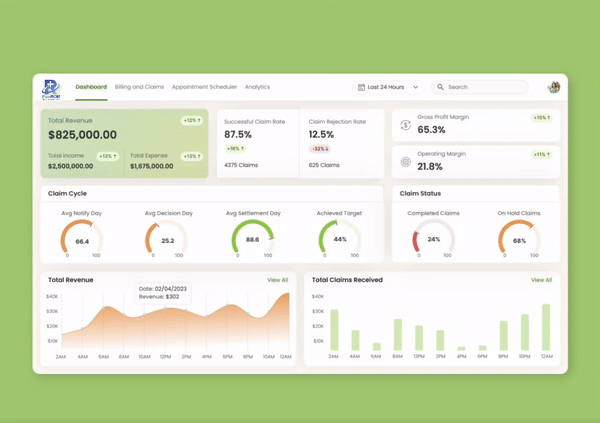Viewport: 600px width, 423px height.
Task: Click the 10PM bar in Total Claims chart
Action: pos(525,332)
